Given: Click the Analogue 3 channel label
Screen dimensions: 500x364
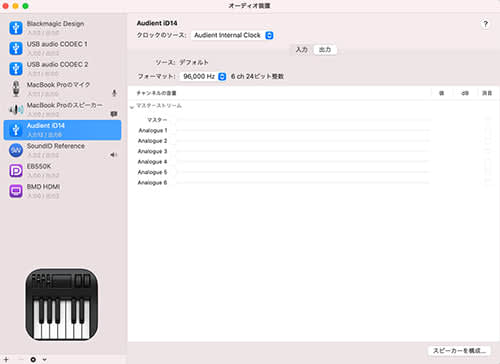Looking at the screenshot, I should coord(152,151).
